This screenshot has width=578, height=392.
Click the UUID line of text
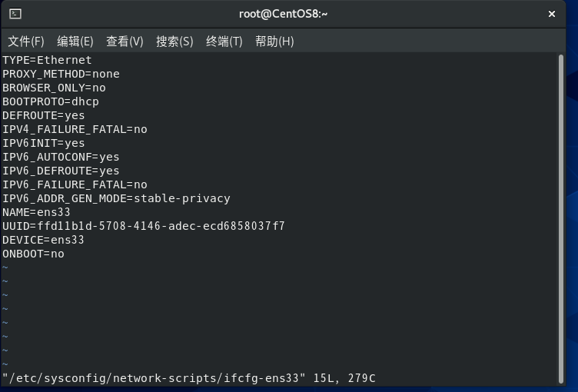coord(144,226)
